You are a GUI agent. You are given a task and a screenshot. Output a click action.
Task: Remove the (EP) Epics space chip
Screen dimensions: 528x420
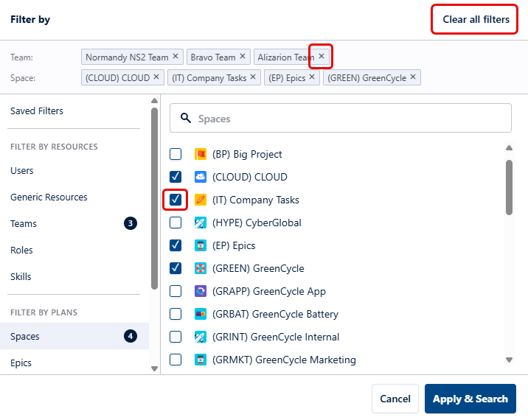(x=312, y=77)
